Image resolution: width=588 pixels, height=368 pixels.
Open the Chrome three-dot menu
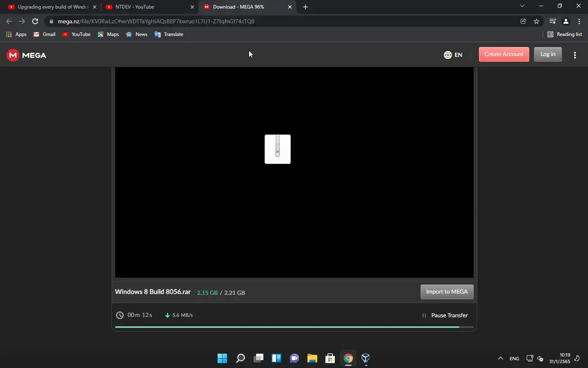point(579,21)
